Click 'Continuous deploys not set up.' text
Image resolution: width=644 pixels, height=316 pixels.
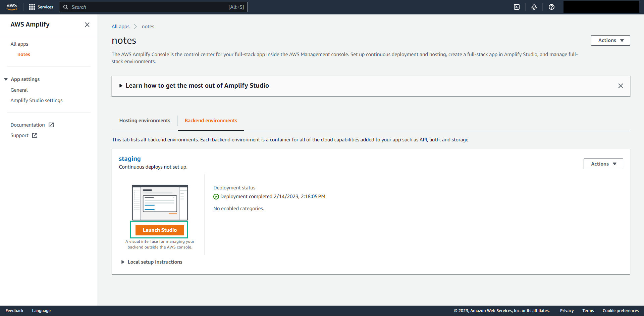pyautogui.click(x=153, y=167)
